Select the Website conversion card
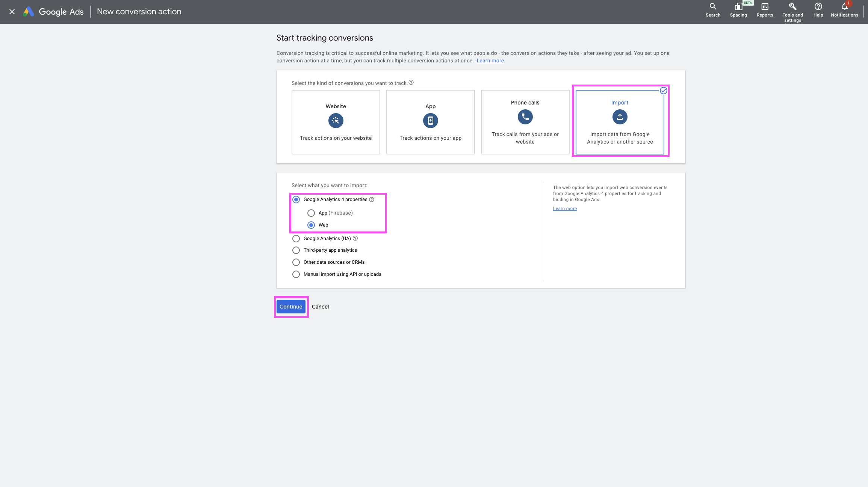The height and width of the screenshot is (487, 868). [336, 122]
